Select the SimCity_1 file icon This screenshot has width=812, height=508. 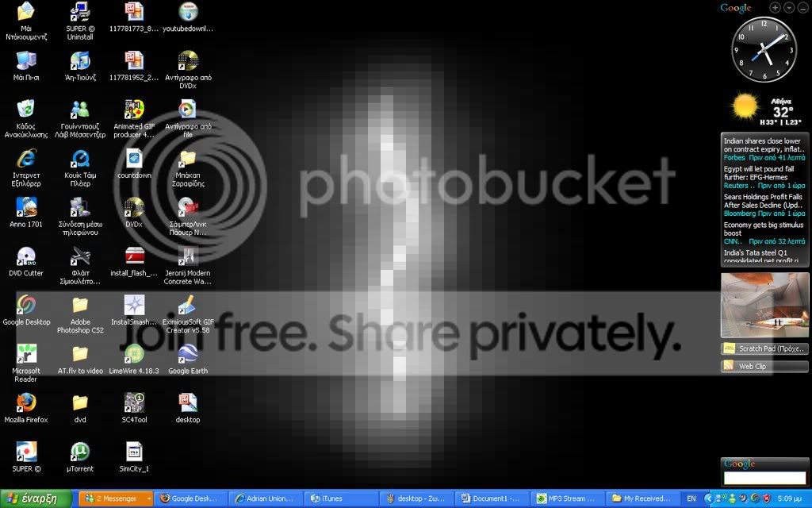pos(133,452)
